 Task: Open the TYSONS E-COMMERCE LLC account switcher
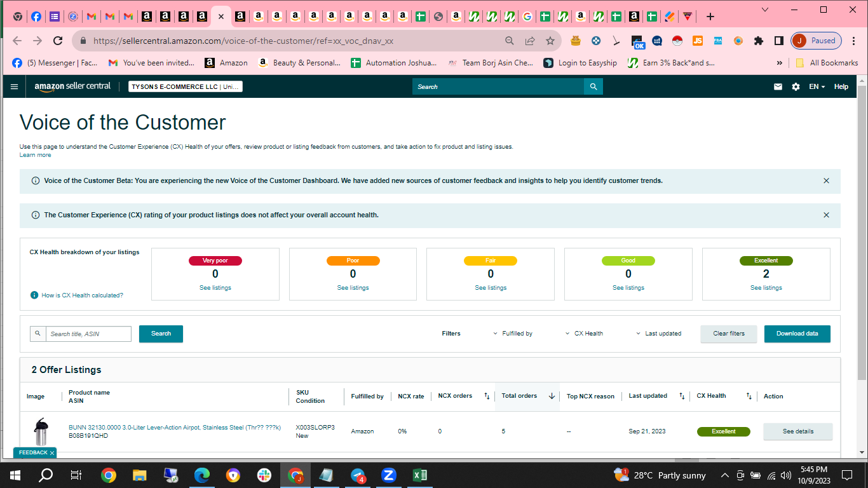click(x=186, y=86)
